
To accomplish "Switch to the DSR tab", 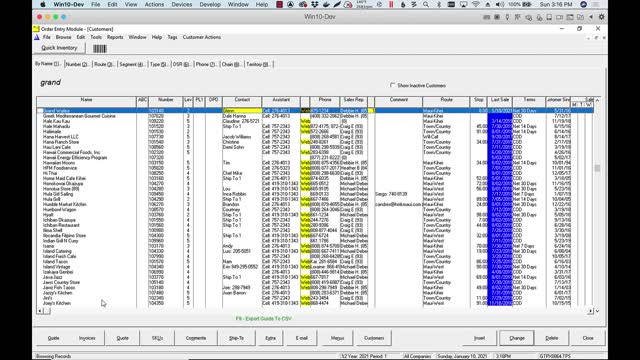I will tap(181, 64).
